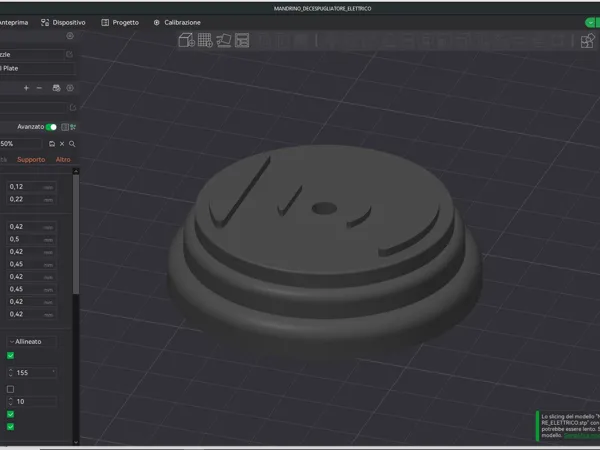Open the Allineato dropdown
The height and width of the screenshot is (450, 600).
point(32,342)
